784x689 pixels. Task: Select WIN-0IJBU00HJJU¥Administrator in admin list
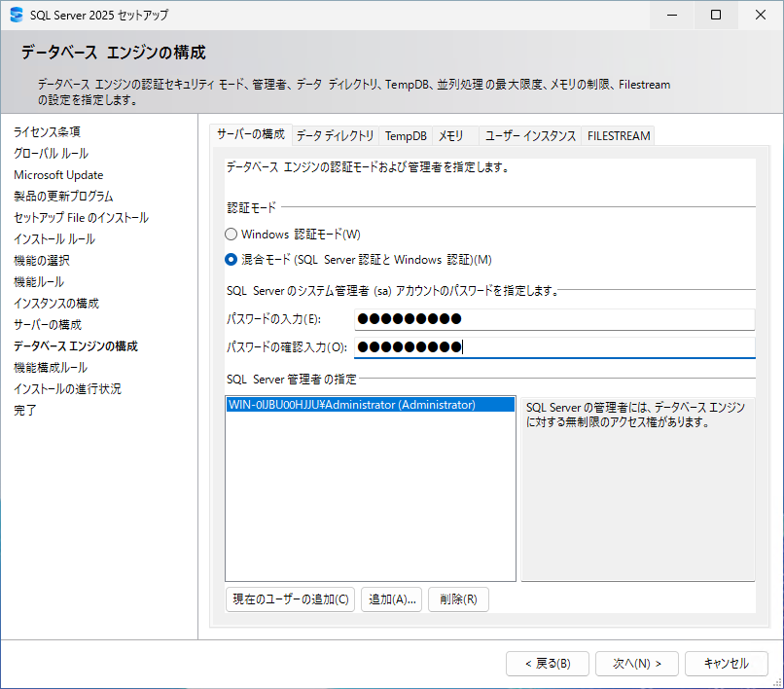point(370,405)
